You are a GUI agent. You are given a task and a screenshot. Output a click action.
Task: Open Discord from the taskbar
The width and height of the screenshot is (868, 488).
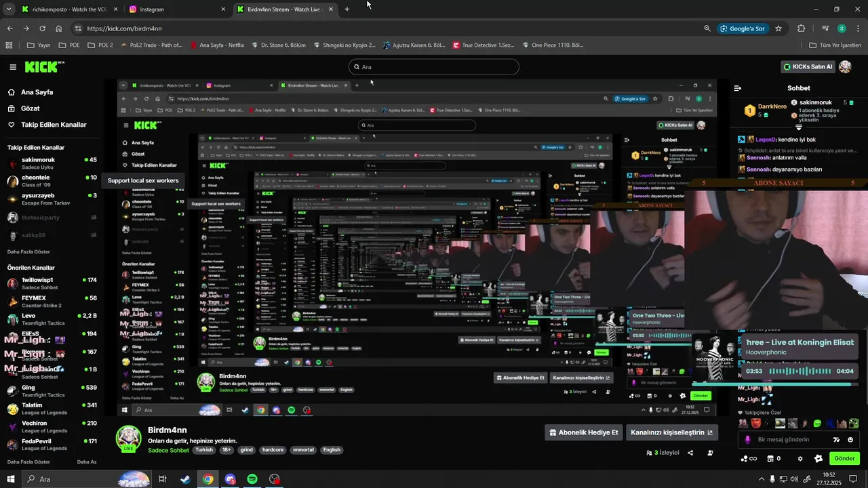(x=230, y=479)
